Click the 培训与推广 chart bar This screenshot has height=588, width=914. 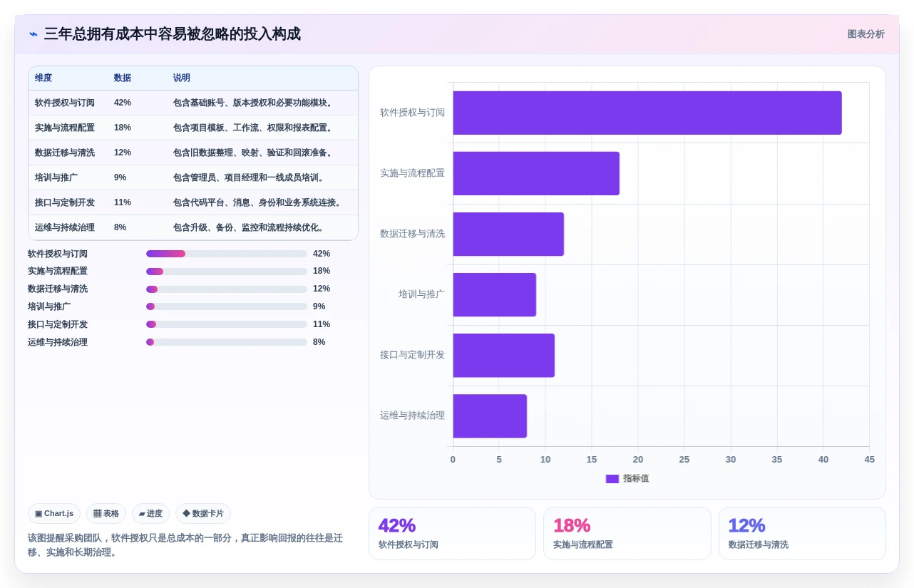(494, 294)
